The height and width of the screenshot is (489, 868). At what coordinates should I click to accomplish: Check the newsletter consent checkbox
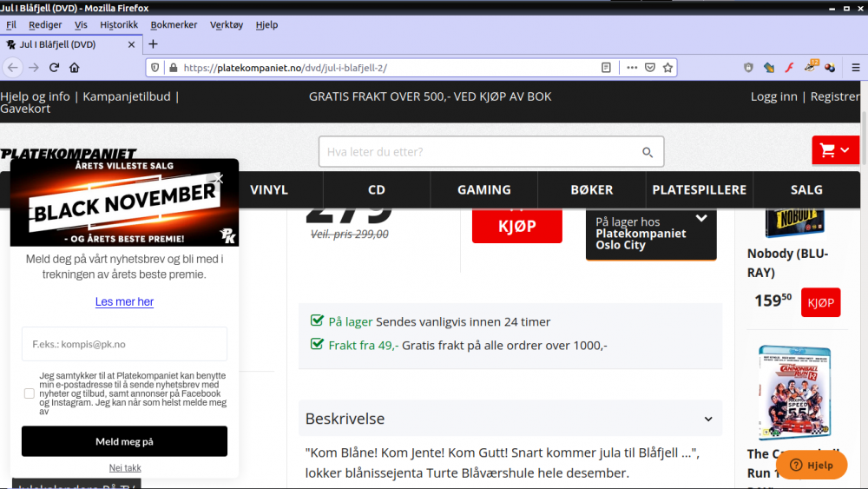[x=30, y=393]
